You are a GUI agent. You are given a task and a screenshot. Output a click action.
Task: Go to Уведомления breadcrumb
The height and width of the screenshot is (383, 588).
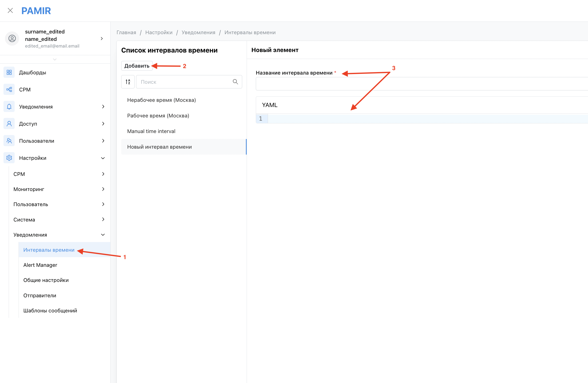click(x=198, y=32)
